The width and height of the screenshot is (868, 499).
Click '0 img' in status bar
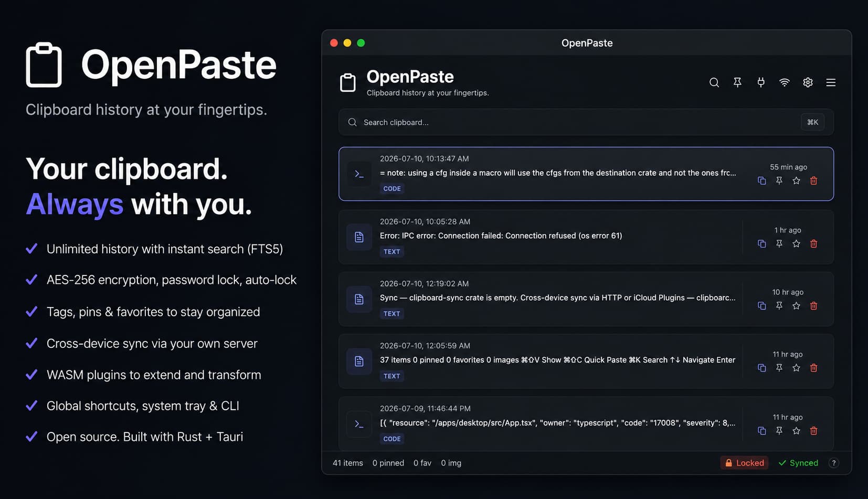pyautogui.click(x=451, y=463)
